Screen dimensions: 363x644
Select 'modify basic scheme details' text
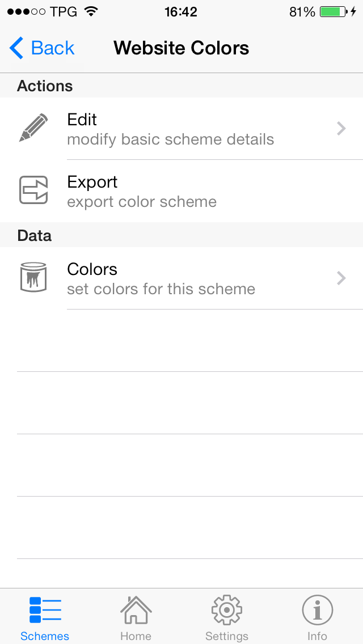point(170,139)
